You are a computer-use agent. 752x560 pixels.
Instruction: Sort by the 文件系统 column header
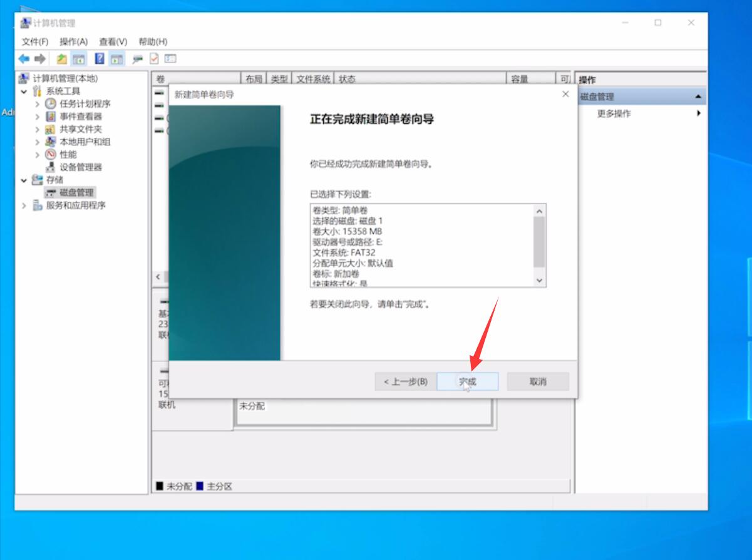coord(314,79)
